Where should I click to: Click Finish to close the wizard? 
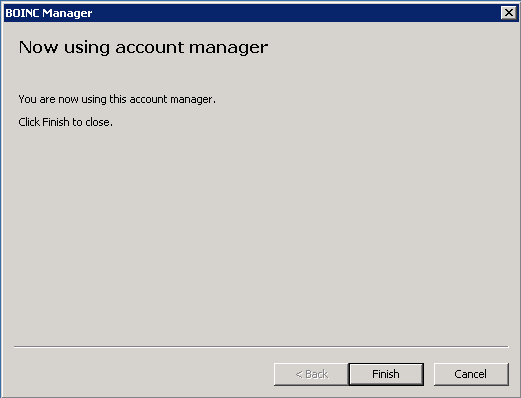coord(386,374)
